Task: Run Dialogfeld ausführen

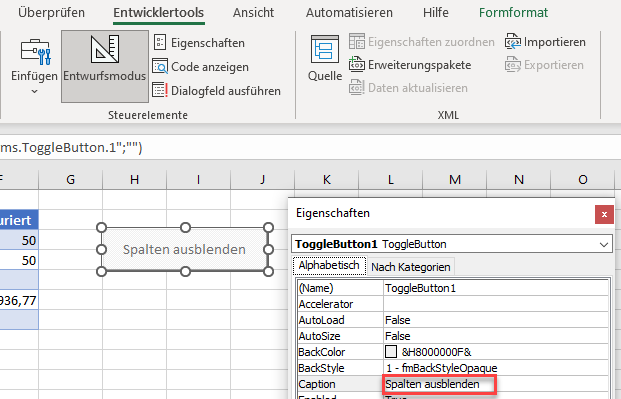Action: [x=216, y=91]
